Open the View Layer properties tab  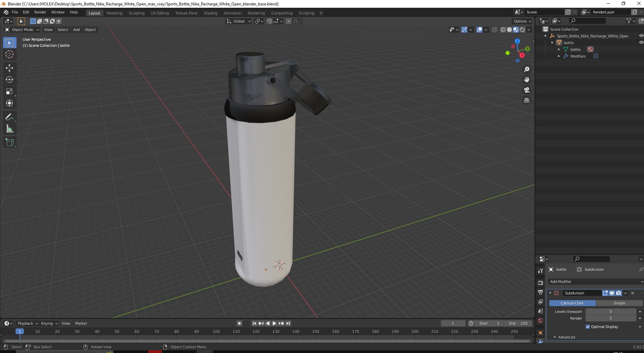coord(540,302)
